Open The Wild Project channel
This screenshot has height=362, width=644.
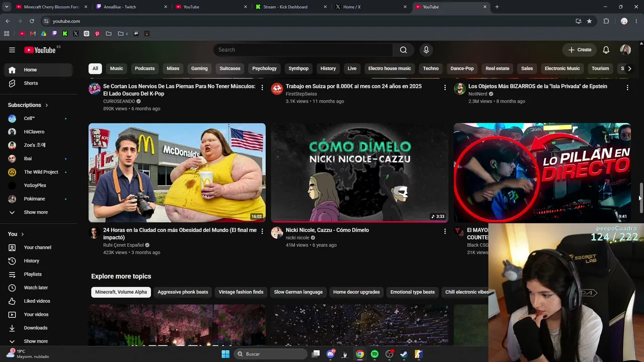[x=38, y=172]
